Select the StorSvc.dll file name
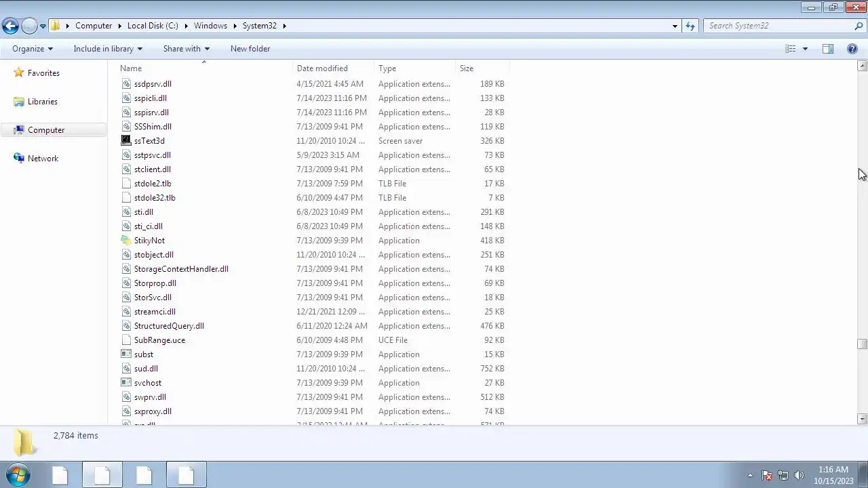The height and width of the screenshot is (488, 868). [153, 298]
